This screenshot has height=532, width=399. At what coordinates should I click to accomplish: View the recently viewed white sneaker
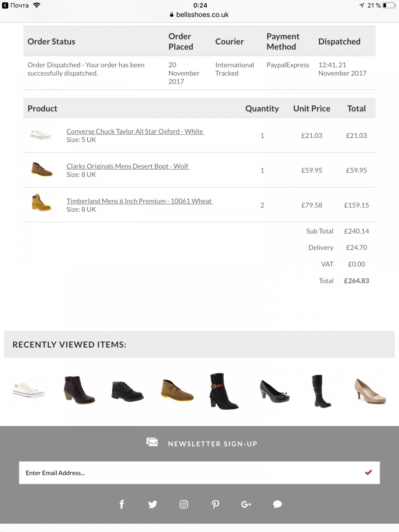tap(28, 390)
